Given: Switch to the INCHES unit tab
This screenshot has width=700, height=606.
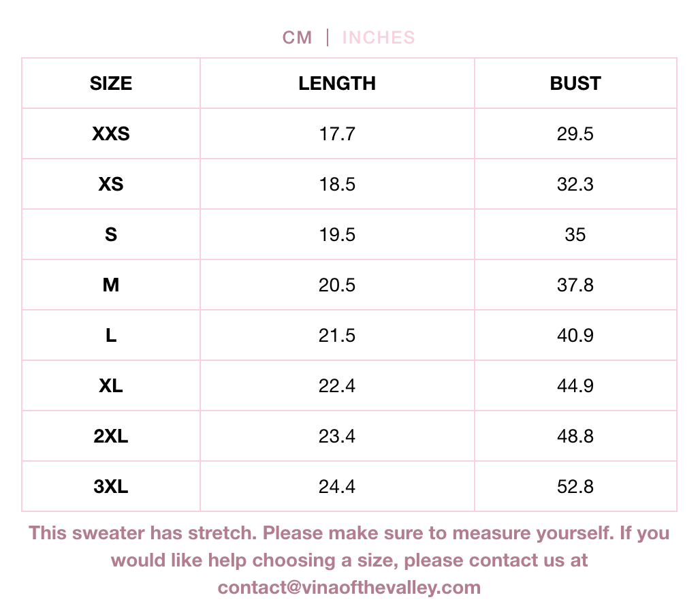Looking at the screenshot, I should click(379, 37).
